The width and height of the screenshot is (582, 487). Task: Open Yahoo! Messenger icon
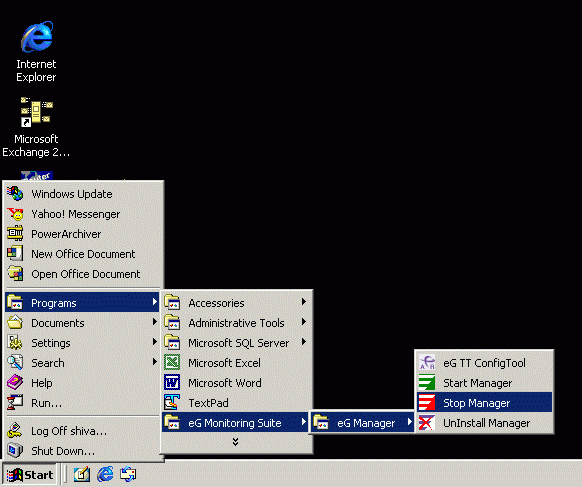click(15, 214)
